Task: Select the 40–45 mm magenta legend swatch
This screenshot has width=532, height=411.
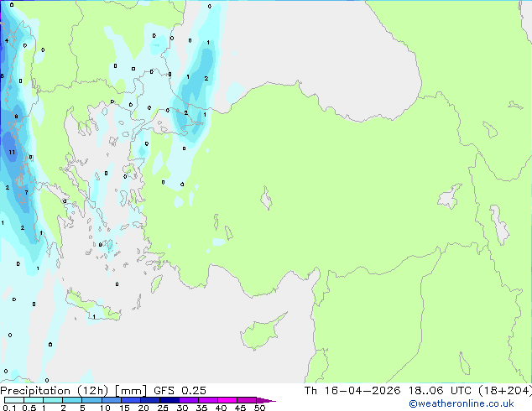Action: pos(227,400)
